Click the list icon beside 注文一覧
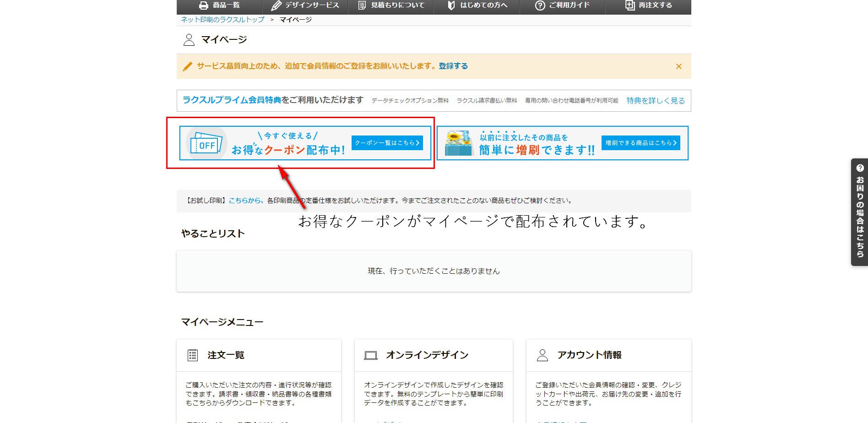The image size is (868, 423). coord(193,355)
